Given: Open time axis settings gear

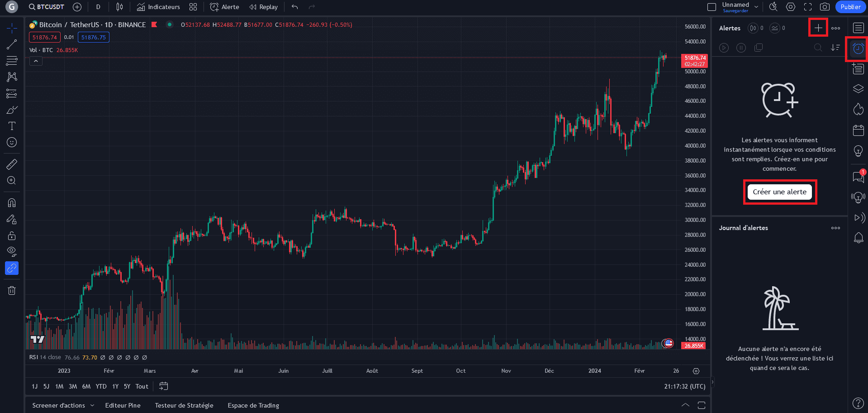Looking at the screenshot, I should pyautogui.click(x=696, y=371).
